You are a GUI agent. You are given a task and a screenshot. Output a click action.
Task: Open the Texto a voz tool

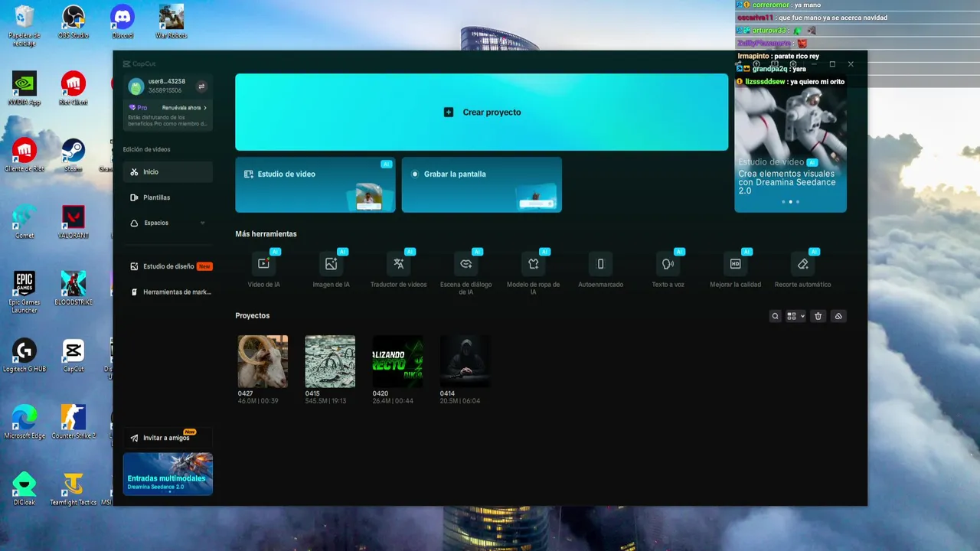668,264
